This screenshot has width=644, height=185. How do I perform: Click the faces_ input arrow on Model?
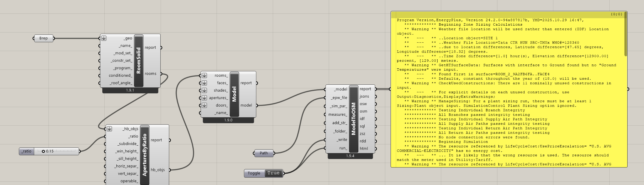click(204, 83)
